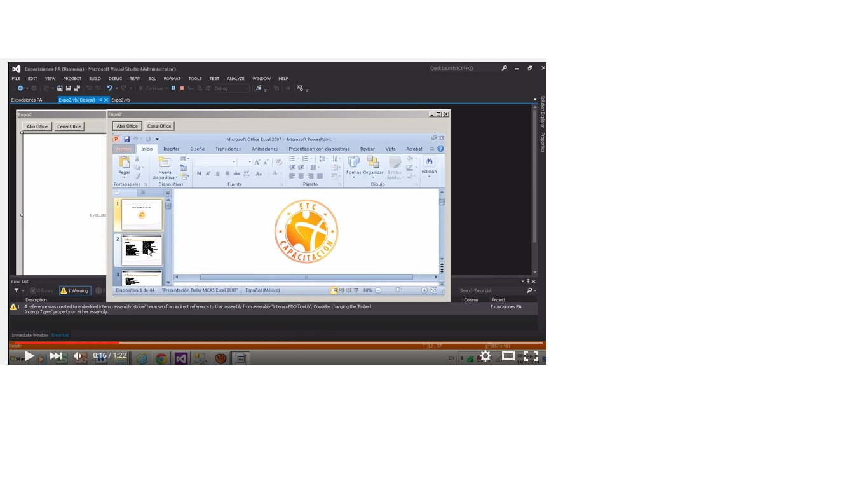Switch to Immediate Window tab

click(x=30, y=335)
